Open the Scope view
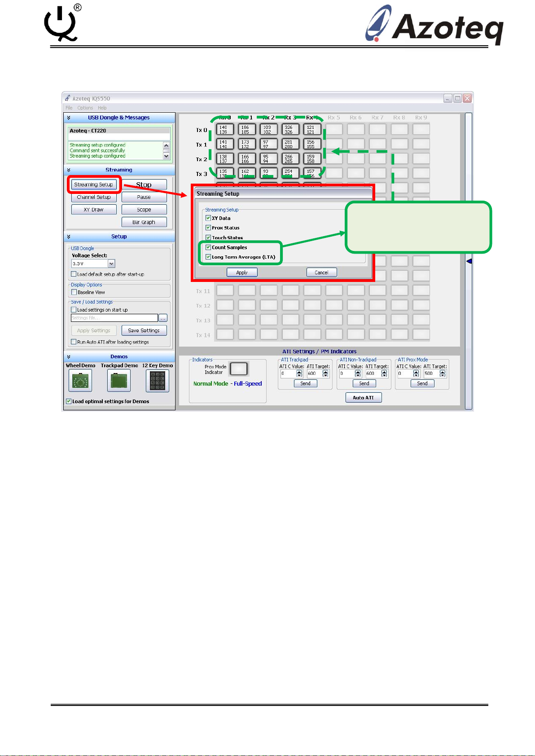This screenshot has width=535, height=756. [x=144, y=210]
